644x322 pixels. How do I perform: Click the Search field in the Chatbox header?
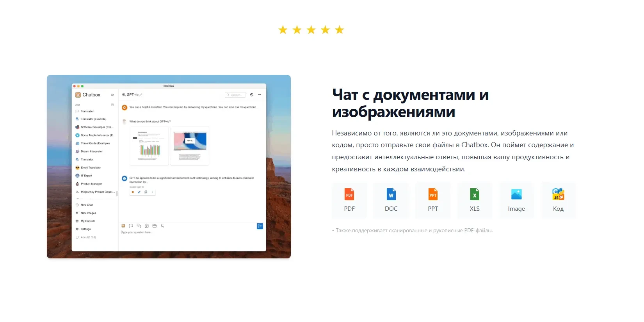coord(235,95)
